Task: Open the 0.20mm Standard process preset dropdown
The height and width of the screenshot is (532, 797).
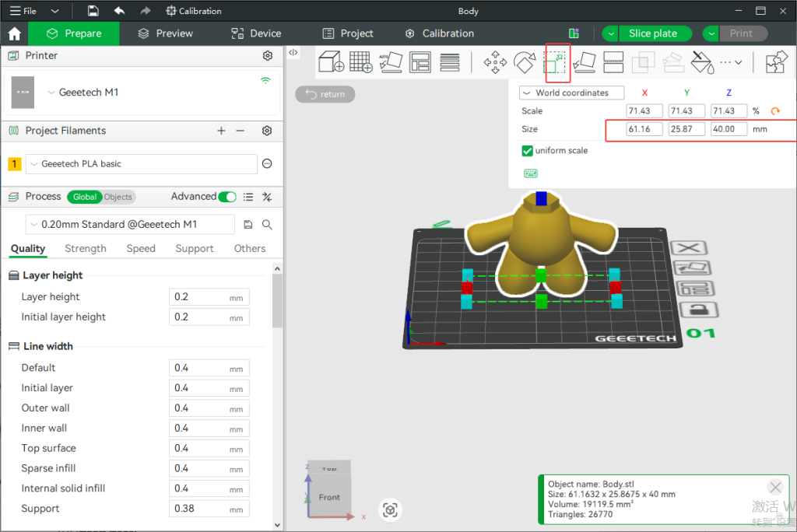Action: click(130, 224)
